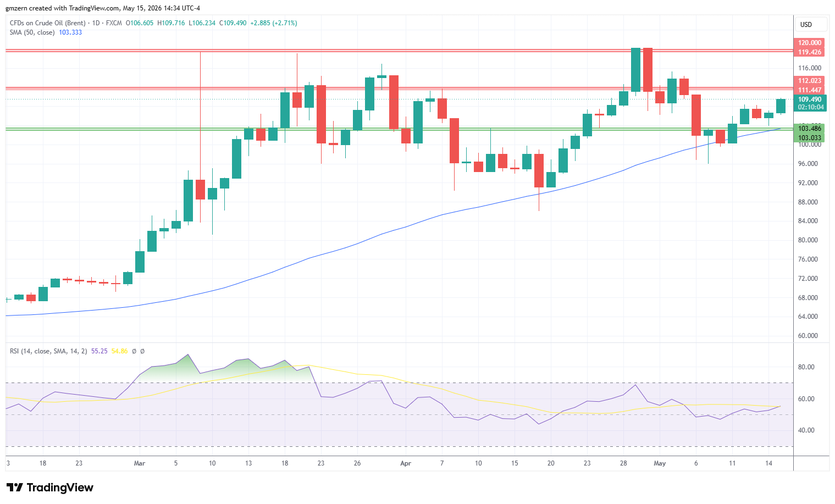Click the red 120.000 price label
The height and width of the screenshot is (504, 835).
tap(810, 43)
